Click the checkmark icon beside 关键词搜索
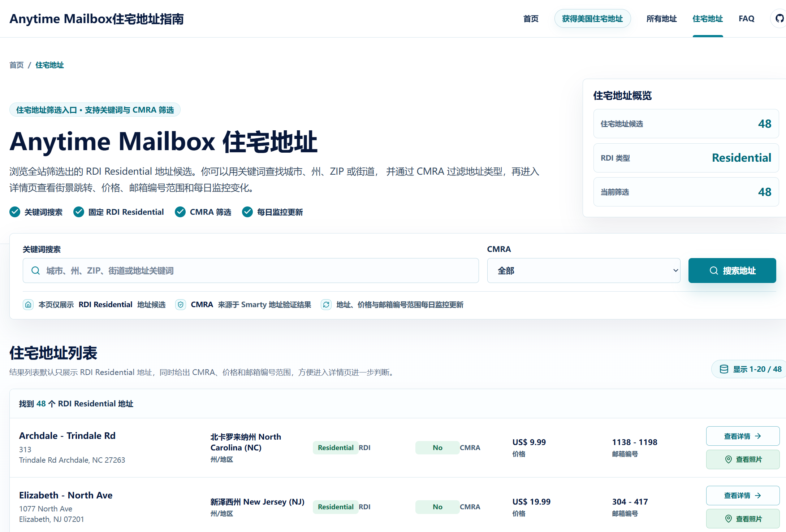 point(15,212)
